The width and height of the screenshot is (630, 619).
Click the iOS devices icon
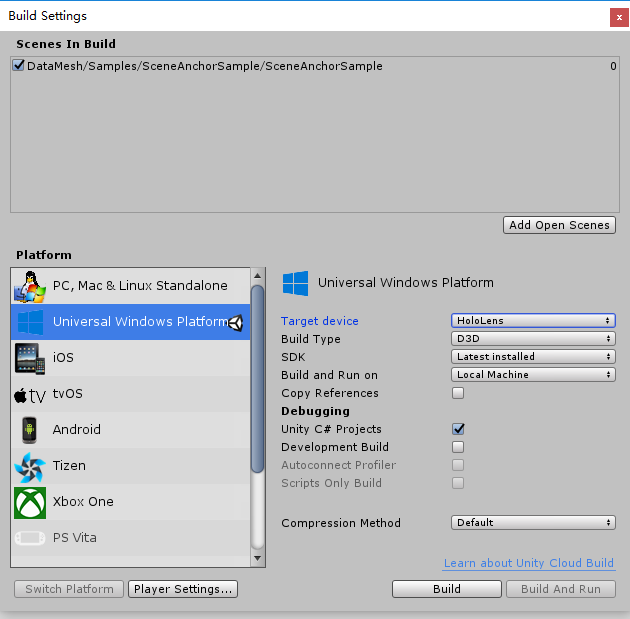pos(30,358)
